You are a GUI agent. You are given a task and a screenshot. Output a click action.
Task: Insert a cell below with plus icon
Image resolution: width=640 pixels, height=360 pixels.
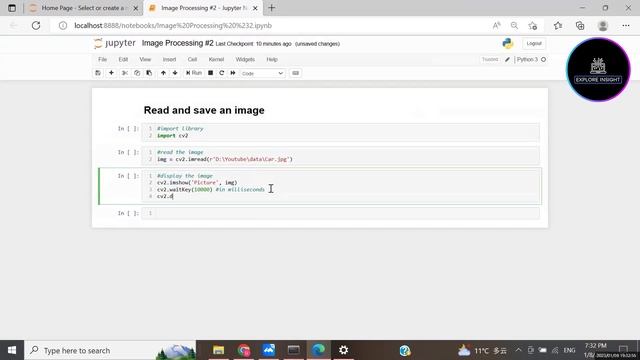(x=111, y=73)
